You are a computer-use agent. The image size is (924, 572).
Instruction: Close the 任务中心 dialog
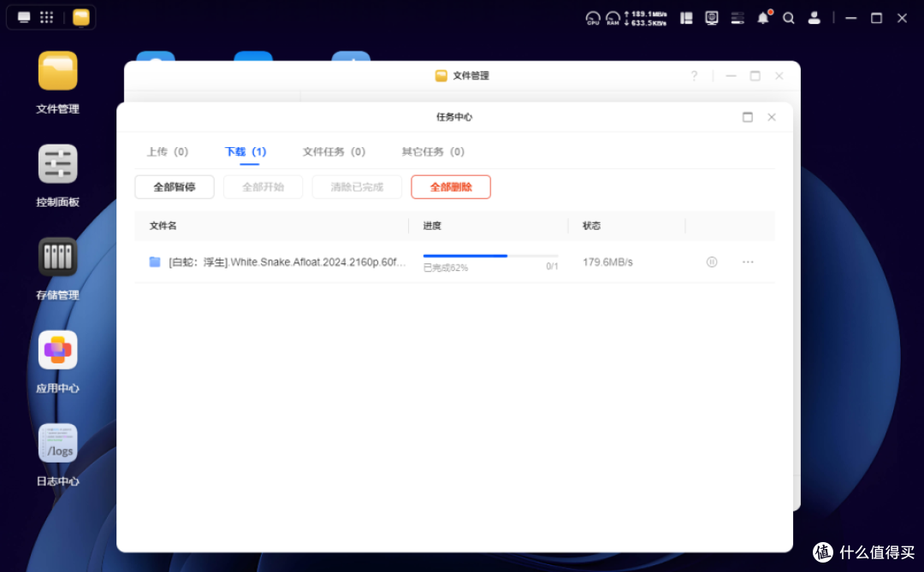(x=772, y=117)
